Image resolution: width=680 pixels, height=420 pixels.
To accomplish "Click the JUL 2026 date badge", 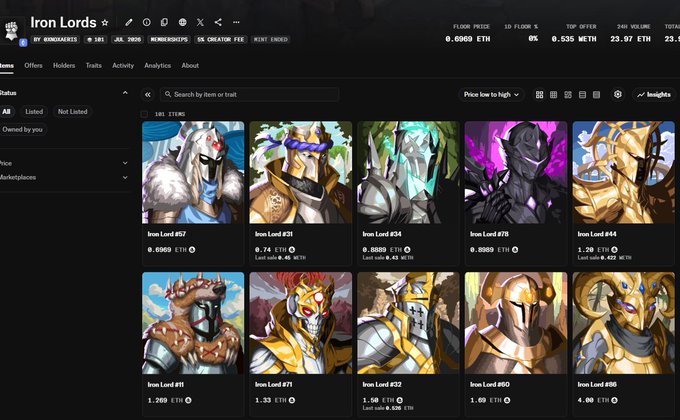I will pyautogui.click(x=127, y=39).
